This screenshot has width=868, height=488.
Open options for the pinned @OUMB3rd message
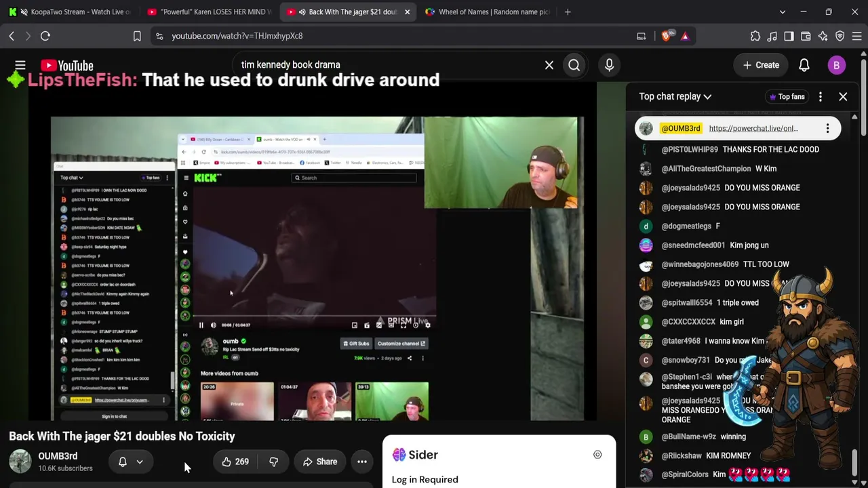[827, 128]
